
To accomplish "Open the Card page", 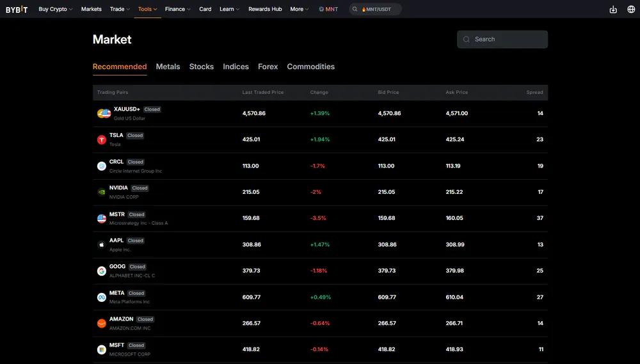I will [x=205, y=9].
